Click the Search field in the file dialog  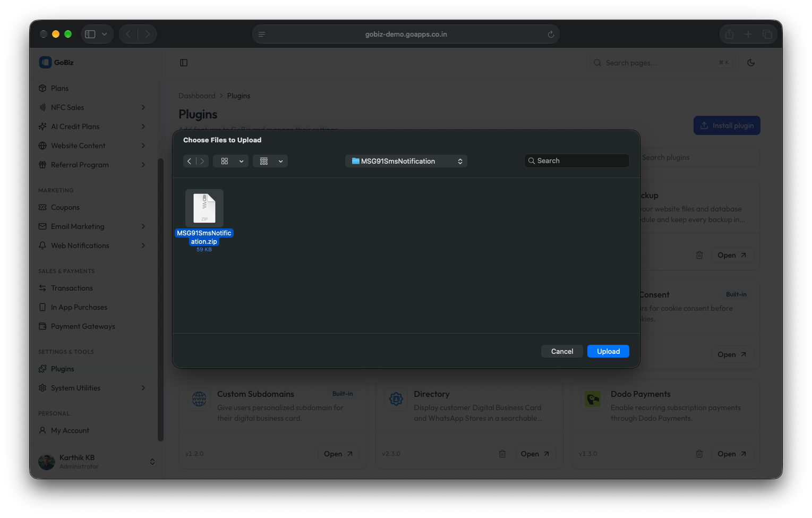[577, 160]
